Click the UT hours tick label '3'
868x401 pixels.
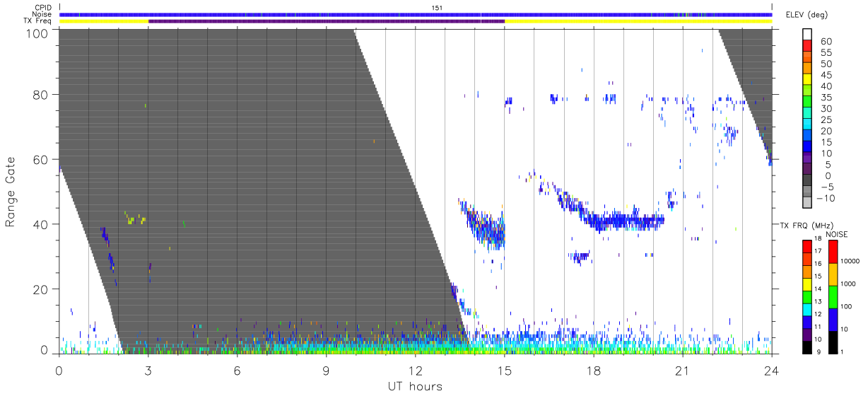[x=148, y=371]
